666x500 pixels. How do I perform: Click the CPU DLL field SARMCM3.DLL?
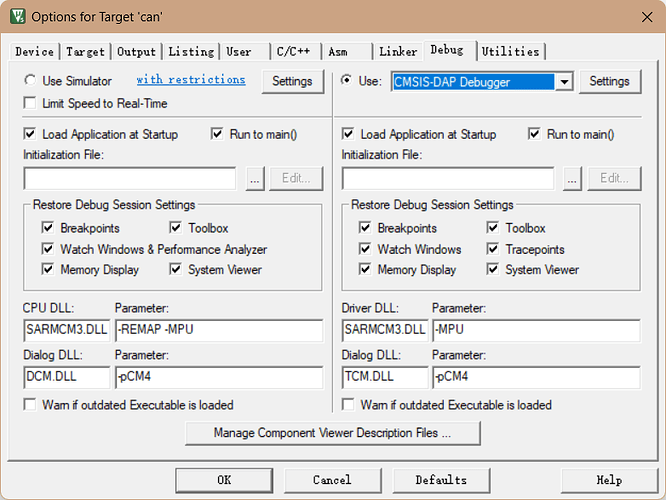pos(67,331)
